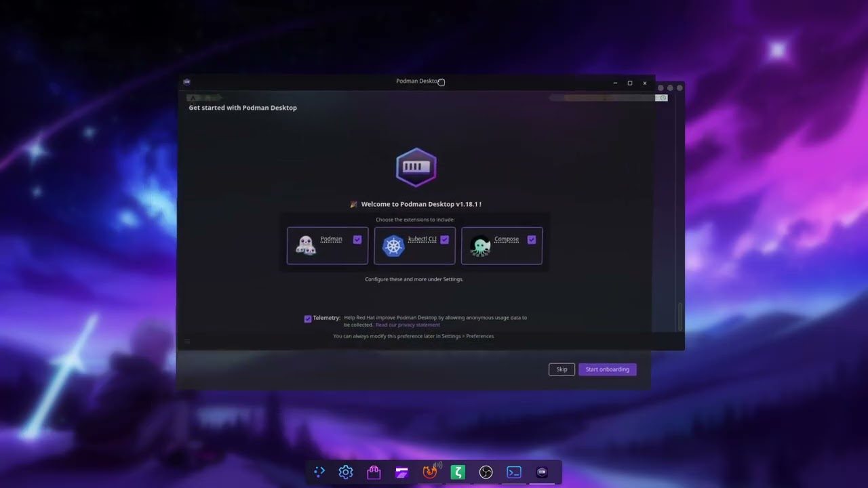Viewport: 868px width, 488px height.
Task: Uncheck the Podman extension checkbox
Action: coord(357,239)
